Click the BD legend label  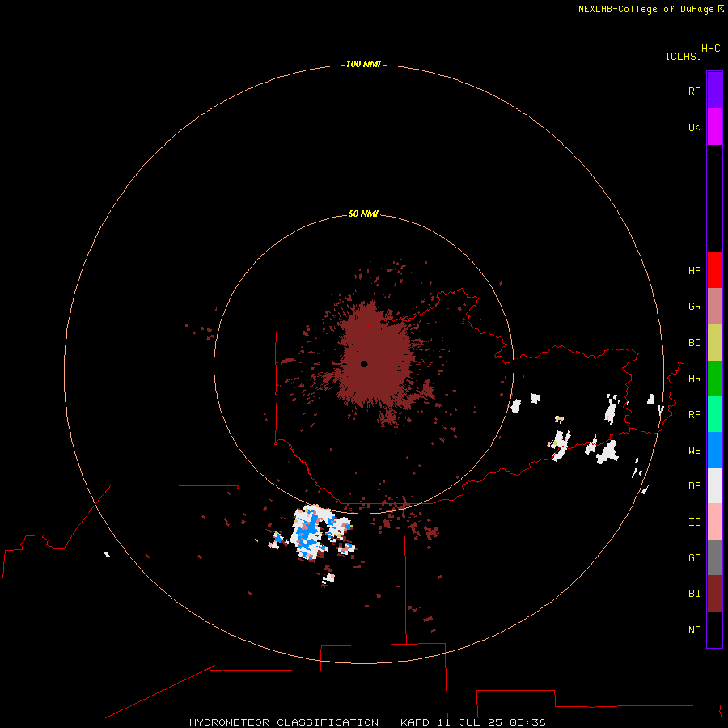point(695,343)
